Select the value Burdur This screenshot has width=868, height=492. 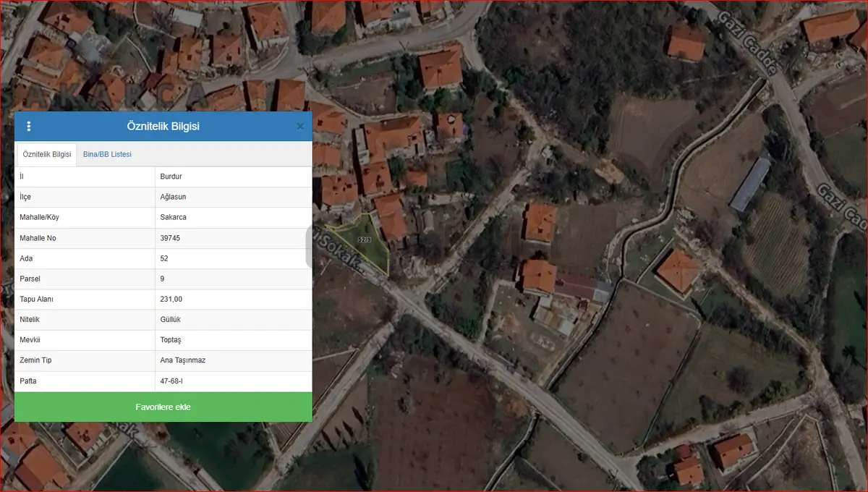[171, 177]
